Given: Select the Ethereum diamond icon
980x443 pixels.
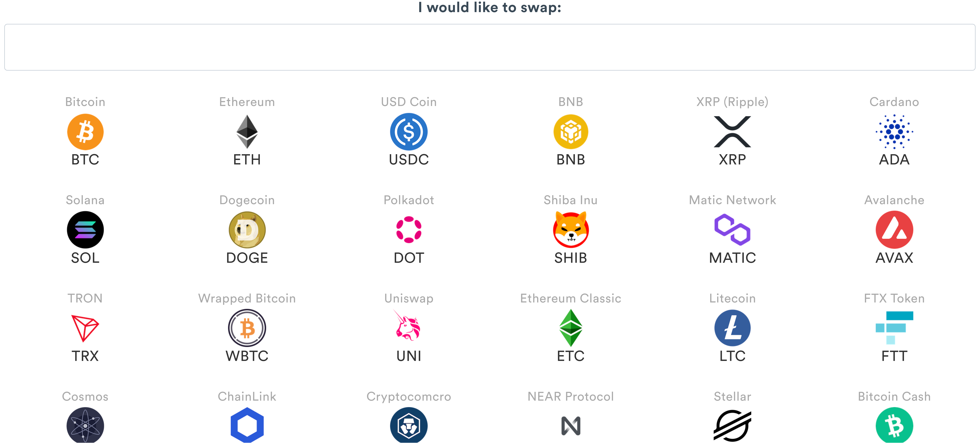Looking at the screenshot, I should (x=247, y=132).
